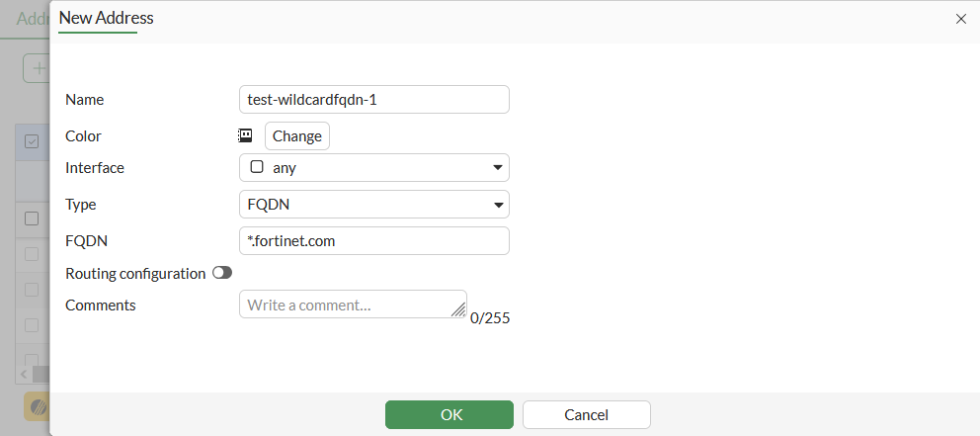The height and width of the screenshot is (436, 980).
Task: Click Change to pick a color
Action: click(296, 136)
